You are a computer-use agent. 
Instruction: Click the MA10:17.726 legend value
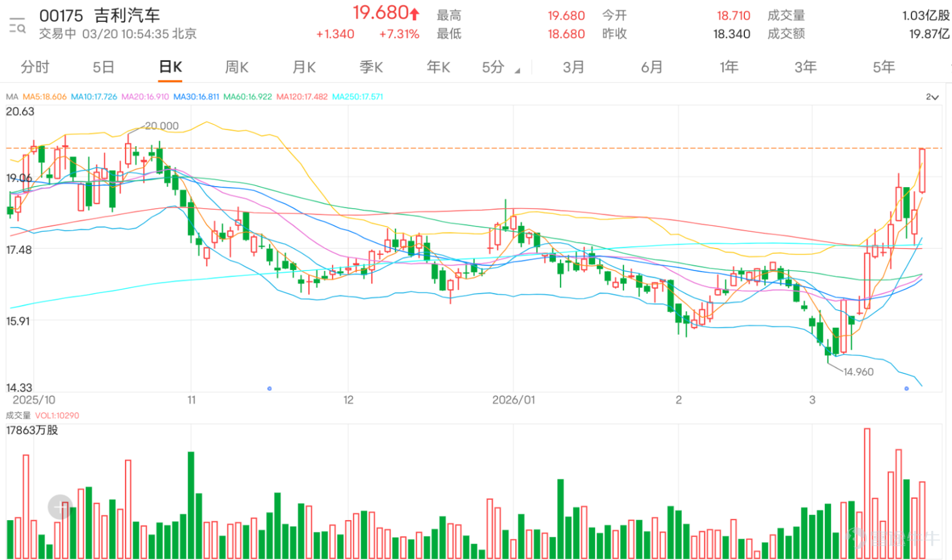[x=94, y=96]
